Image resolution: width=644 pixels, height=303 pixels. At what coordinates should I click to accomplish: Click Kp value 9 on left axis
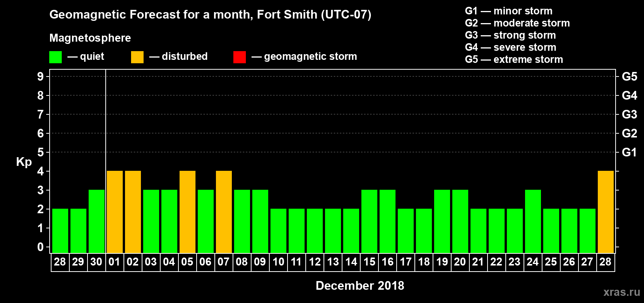point(41,77)
